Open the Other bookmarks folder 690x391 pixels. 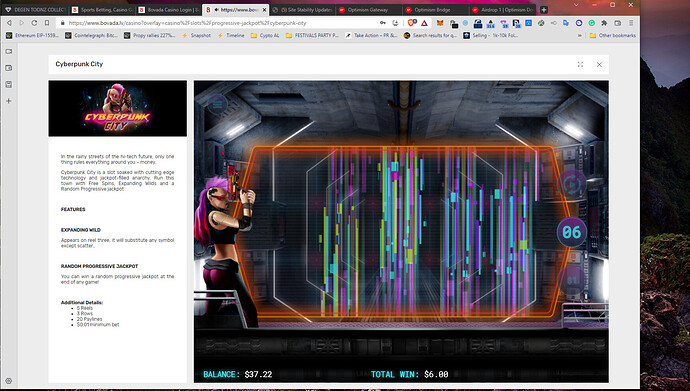click(613, 35)
